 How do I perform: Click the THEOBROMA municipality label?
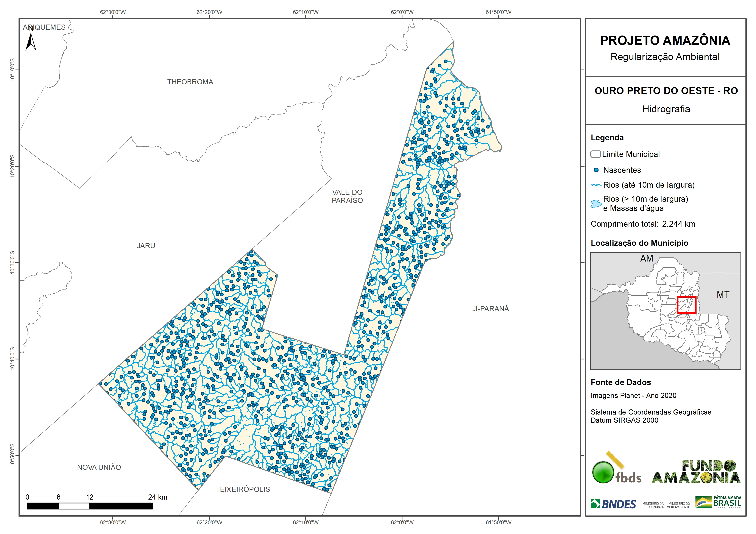coord(190,82)
